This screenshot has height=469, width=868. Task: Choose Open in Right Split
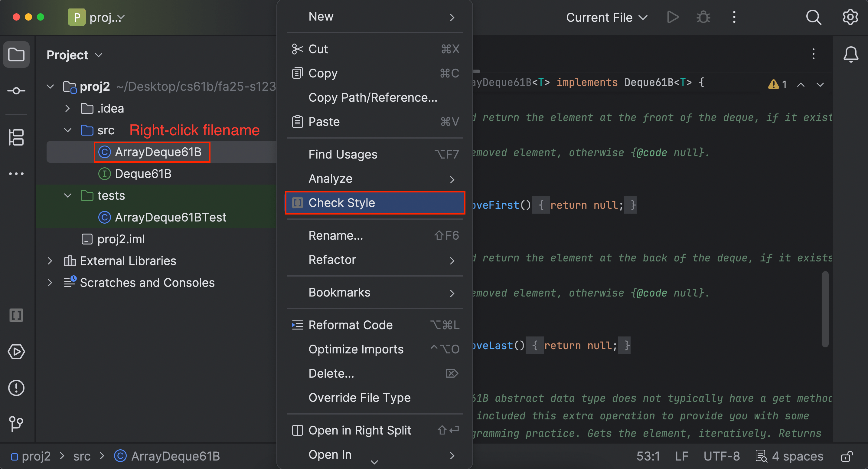(x=375, y=430)
